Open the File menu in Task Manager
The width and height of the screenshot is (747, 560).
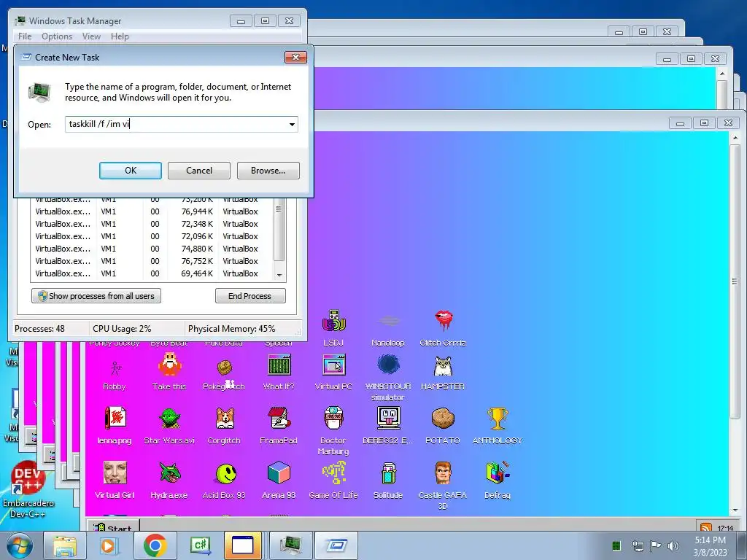(x=25, y=36)
